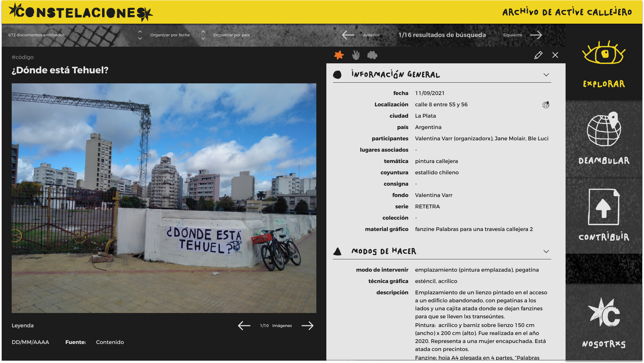Toggle the orange star reaction
The image size is (644, 363).
click(339, 55)
